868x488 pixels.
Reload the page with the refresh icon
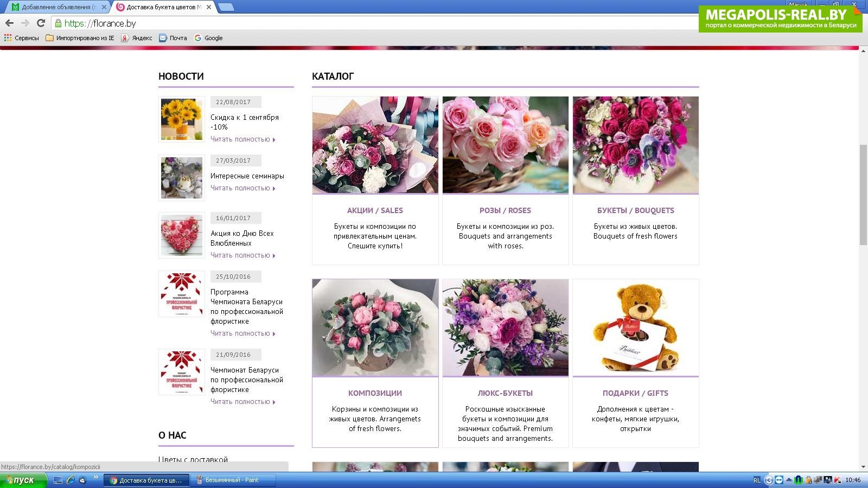(x=41, y=23)
